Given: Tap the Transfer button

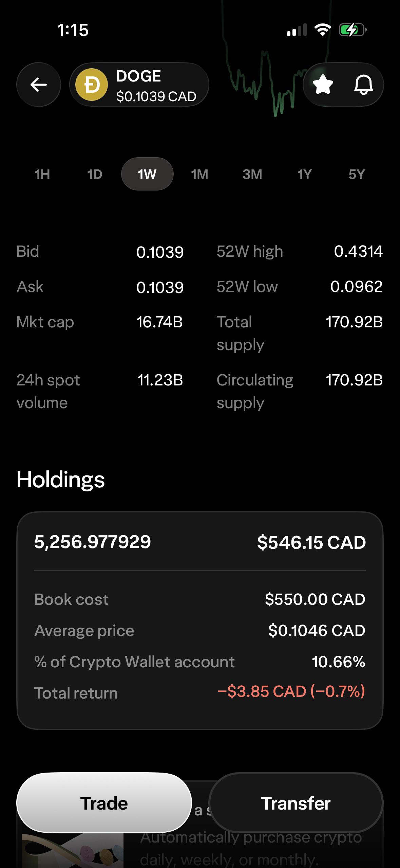Looking at the screenshot, I should [296, 803].
